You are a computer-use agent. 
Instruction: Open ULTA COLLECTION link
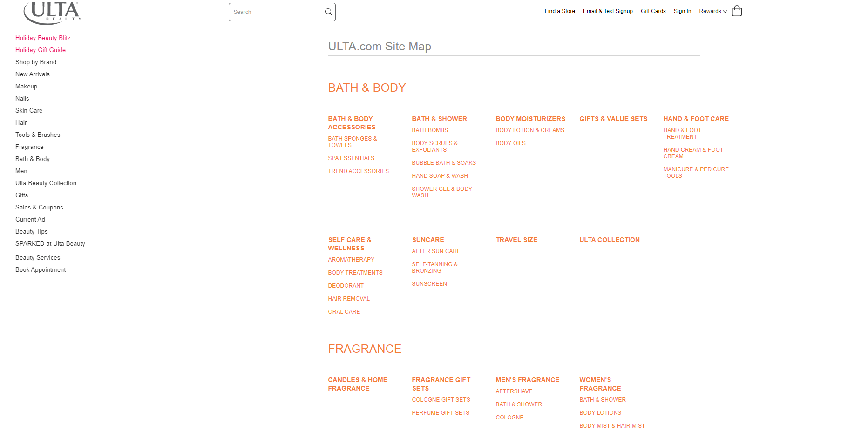pos(610,240)
